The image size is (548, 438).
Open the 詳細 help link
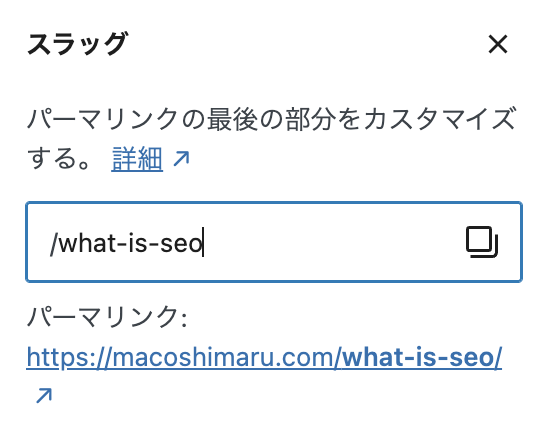click(x=137, y=159)
